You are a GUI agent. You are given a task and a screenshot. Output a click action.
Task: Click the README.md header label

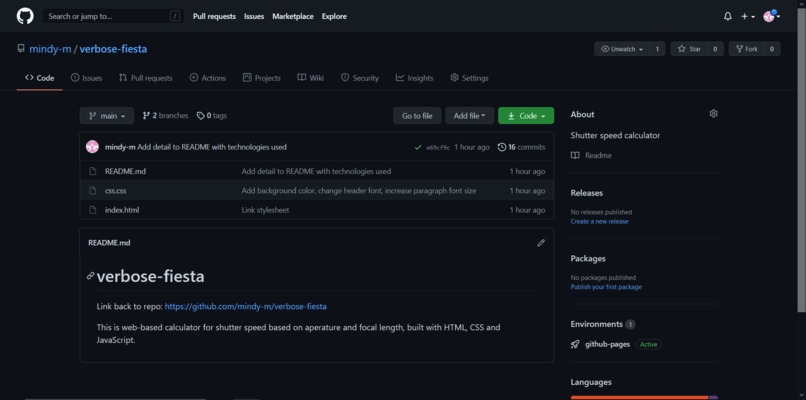point(109,243)
